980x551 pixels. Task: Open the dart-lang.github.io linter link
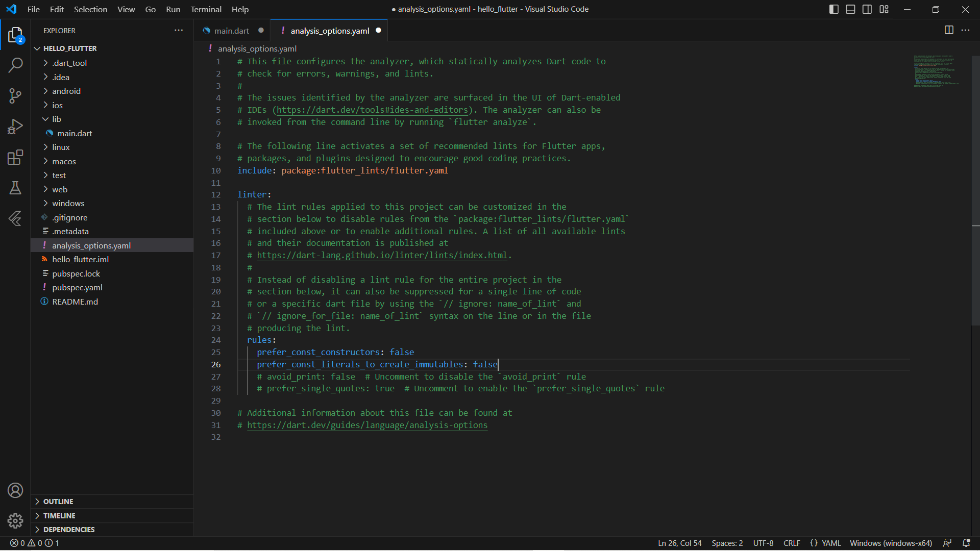click(382, 256)
